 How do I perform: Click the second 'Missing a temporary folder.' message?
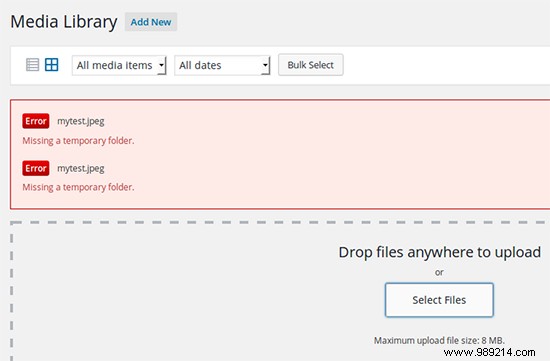[x=78, y=187]
